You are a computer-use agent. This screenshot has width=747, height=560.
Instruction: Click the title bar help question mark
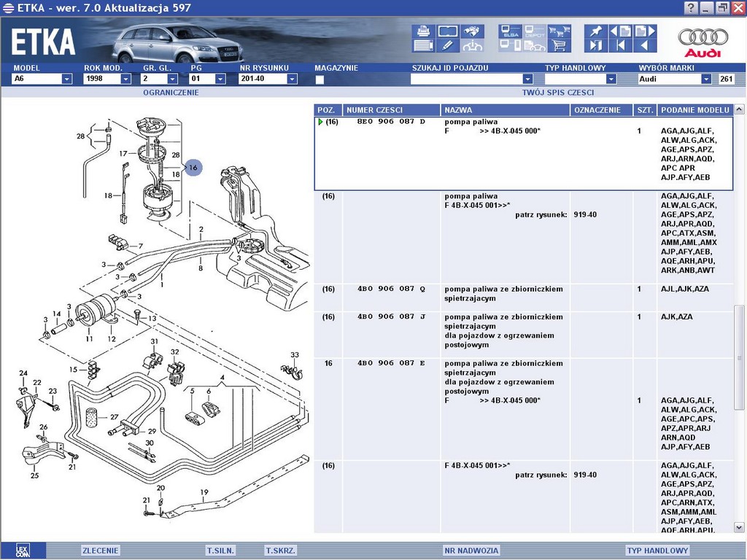coord(691,7)
